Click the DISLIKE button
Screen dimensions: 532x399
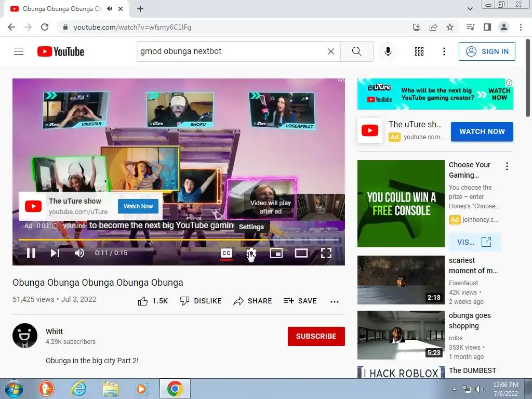pyautogui.click(x=201, y=301)
